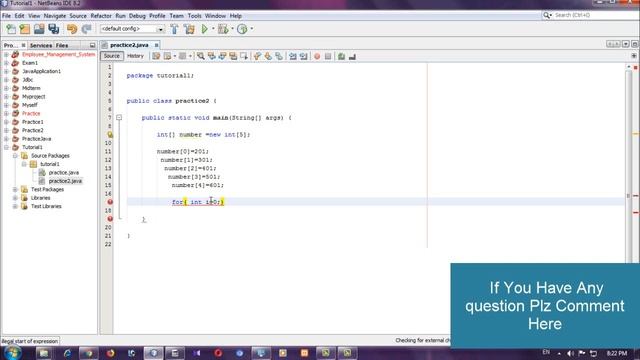Open the Refactor menu
The height and width of the screenshot is (360, 640).
pos(101,16)
